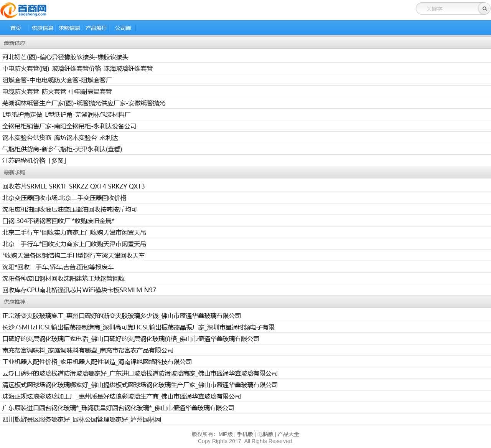Open 钢木实验台供货商-廊坊钢木实验台 listing
This screenshot has width=491, height=448.
coord(60,137)
